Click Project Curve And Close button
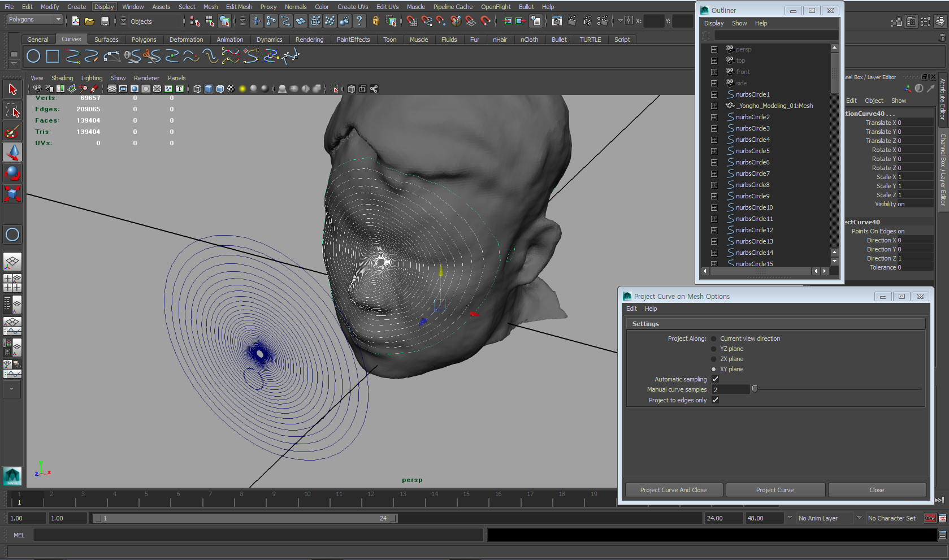 tap(673, 490)
